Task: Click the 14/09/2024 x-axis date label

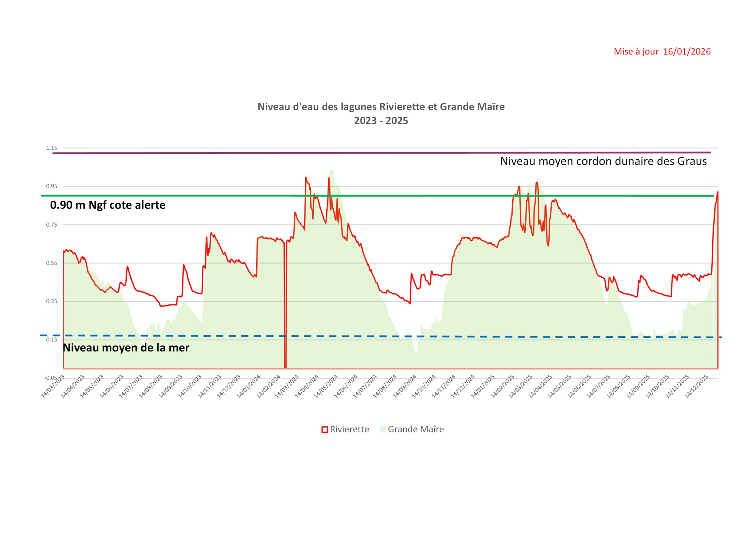Action: 405,387
